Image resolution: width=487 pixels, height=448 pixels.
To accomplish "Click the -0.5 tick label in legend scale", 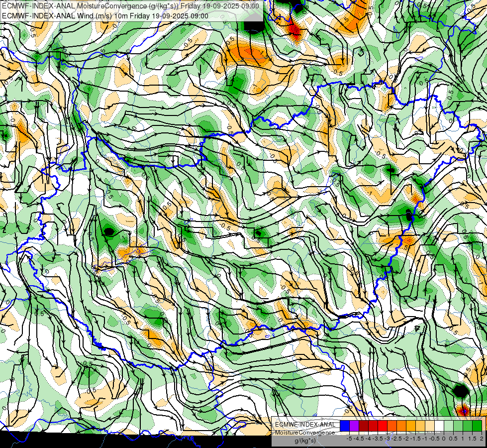I will [434, 439].
